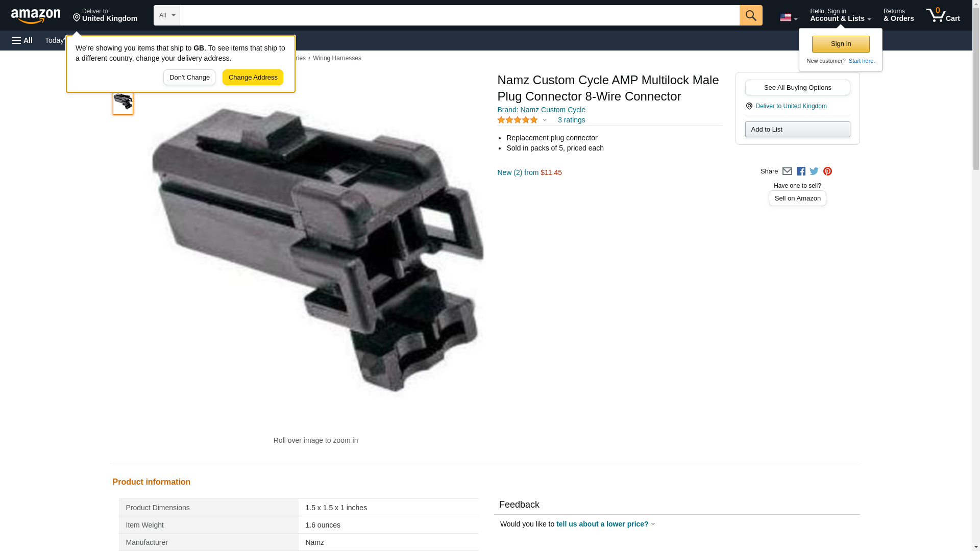This screenshot has width=980, height=551.
Task: Share product on Pinterest
Action: [x=827, y=171]
